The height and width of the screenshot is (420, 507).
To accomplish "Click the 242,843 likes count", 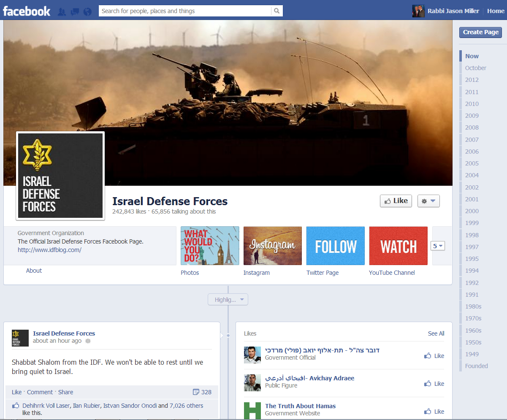I will 129,211.
